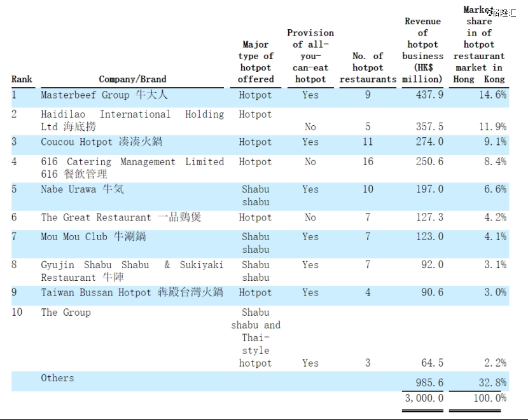Click the Rank column header
528x420 pixels.
coord(22,79)
